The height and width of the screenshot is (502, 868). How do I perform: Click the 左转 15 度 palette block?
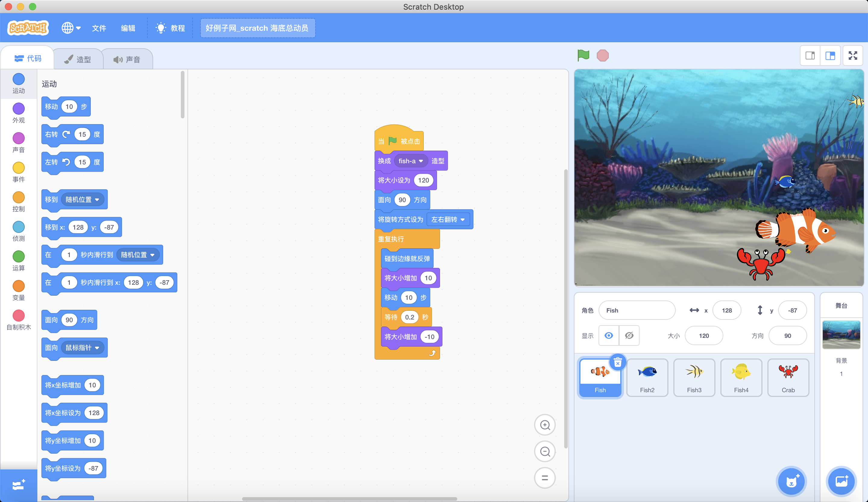pos(72,162)
